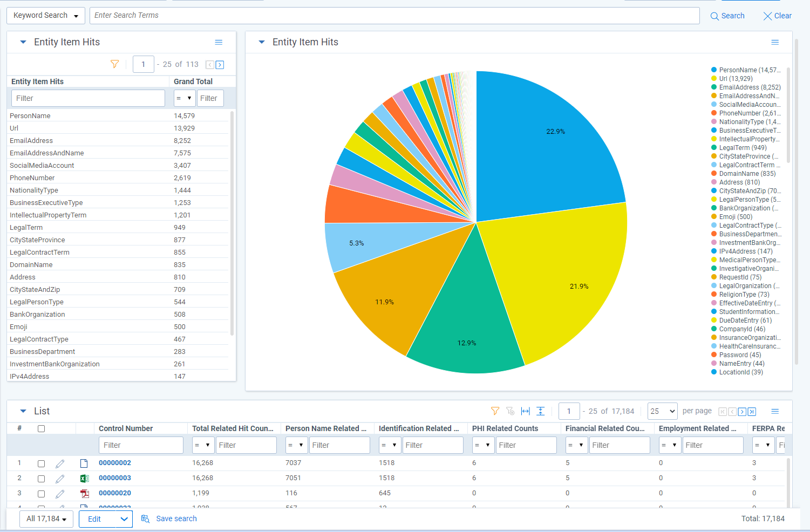The image size is (810, 532).
Task: Click the file icon for 00000002
Action: [84, 463]
